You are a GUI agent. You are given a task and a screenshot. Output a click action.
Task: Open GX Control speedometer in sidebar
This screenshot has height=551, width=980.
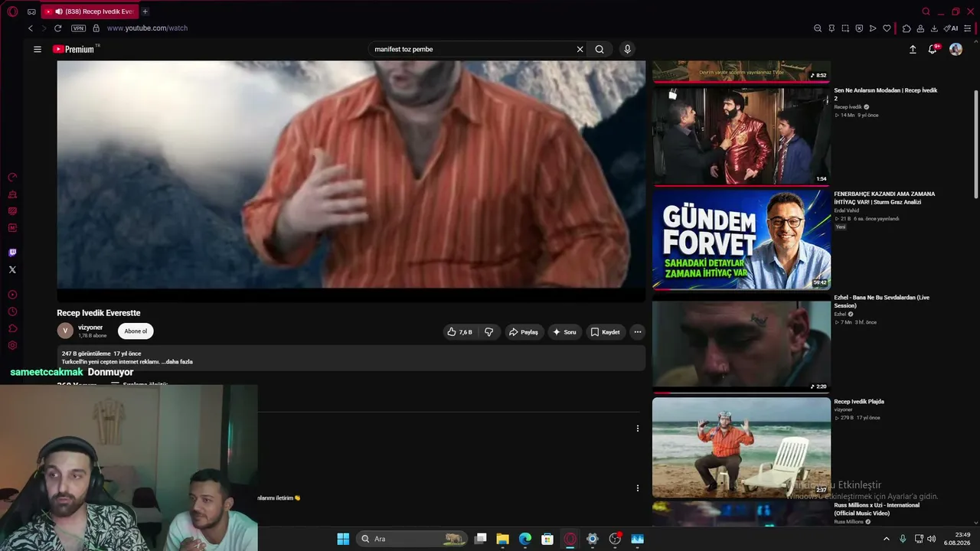tap(12, 178)
